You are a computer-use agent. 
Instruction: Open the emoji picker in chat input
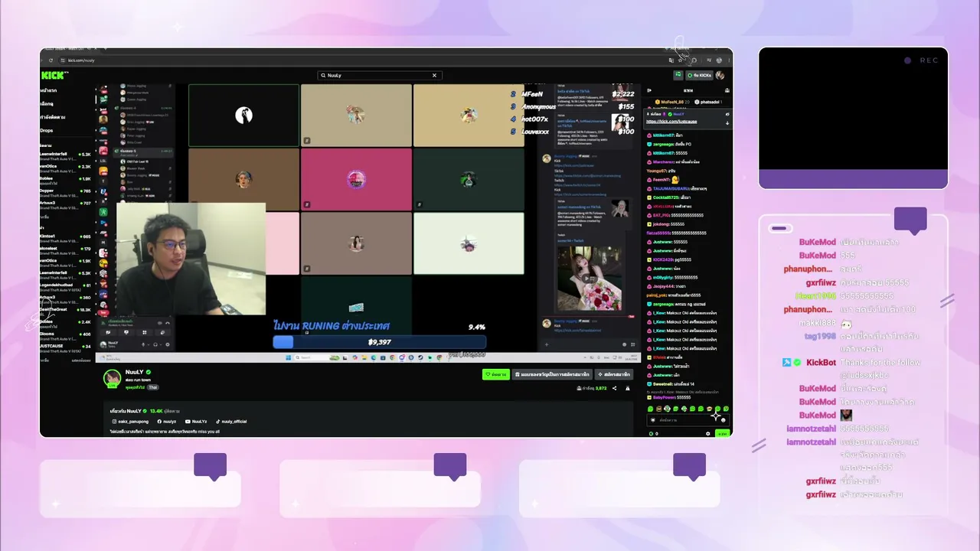724,419
